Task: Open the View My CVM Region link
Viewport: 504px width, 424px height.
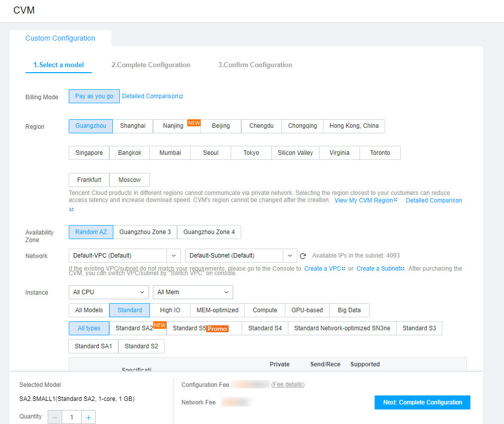Action: [x=366, y=199]
